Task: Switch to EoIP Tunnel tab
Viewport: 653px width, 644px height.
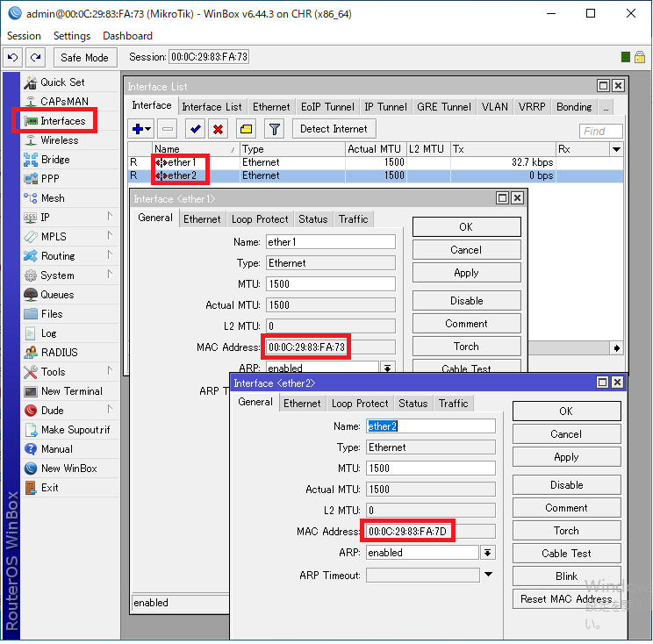Action: pos(327,107)
